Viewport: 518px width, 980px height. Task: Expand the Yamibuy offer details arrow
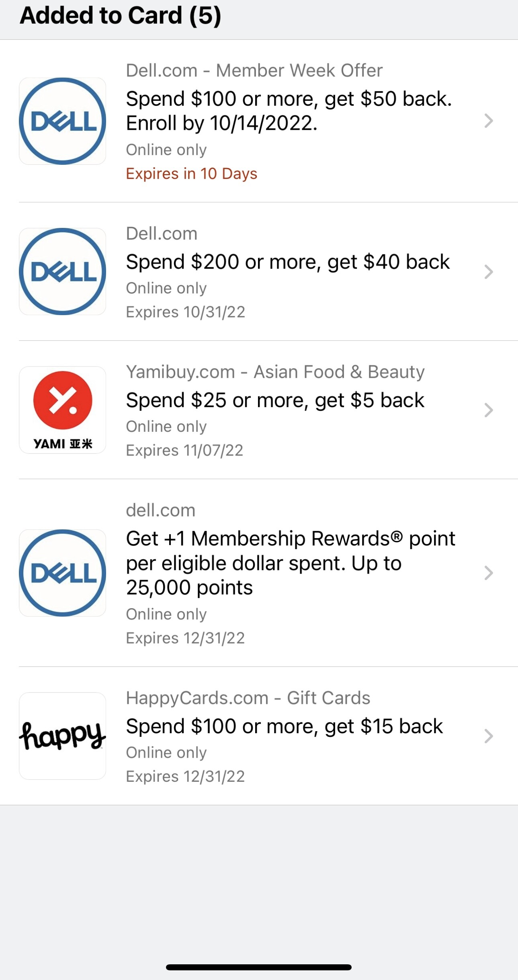488,410
